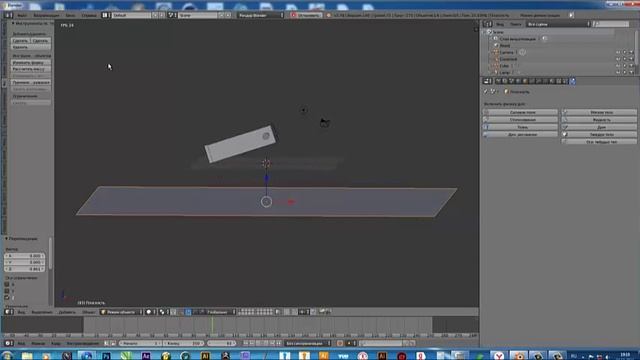The height and width of the screenshot is (360, 640).
Task: Open the Help menu in top bar
Action: coord(89,15)
